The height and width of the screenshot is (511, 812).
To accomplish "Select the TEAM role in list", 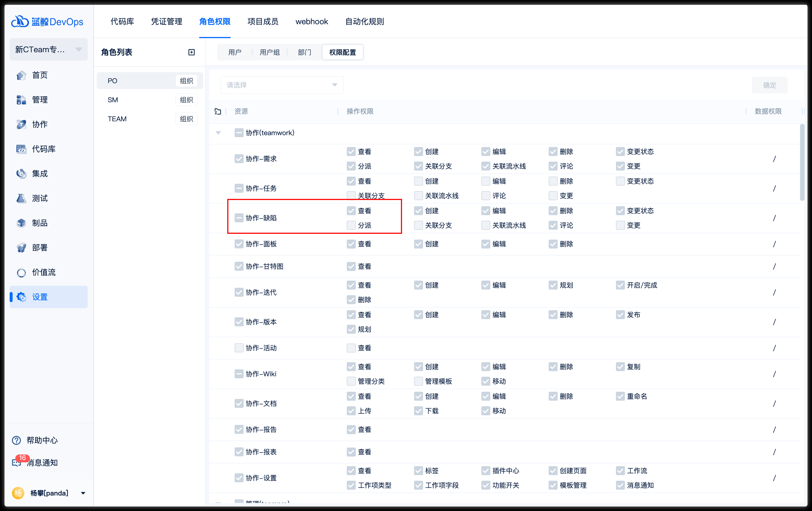I will tap(150, 119).
